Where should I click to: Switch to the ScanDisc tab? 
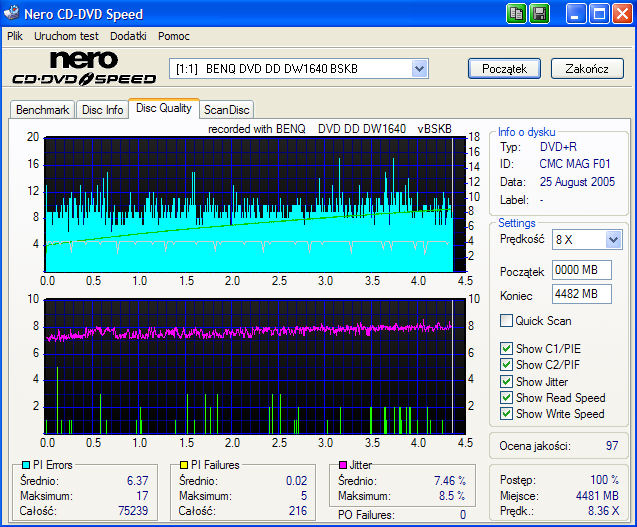tap(227, 110)
